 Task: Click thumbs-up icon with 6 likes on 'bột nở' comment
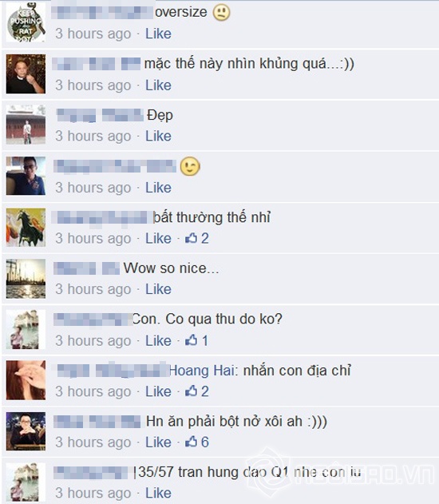pyautogui.click(x=191, y=442)
